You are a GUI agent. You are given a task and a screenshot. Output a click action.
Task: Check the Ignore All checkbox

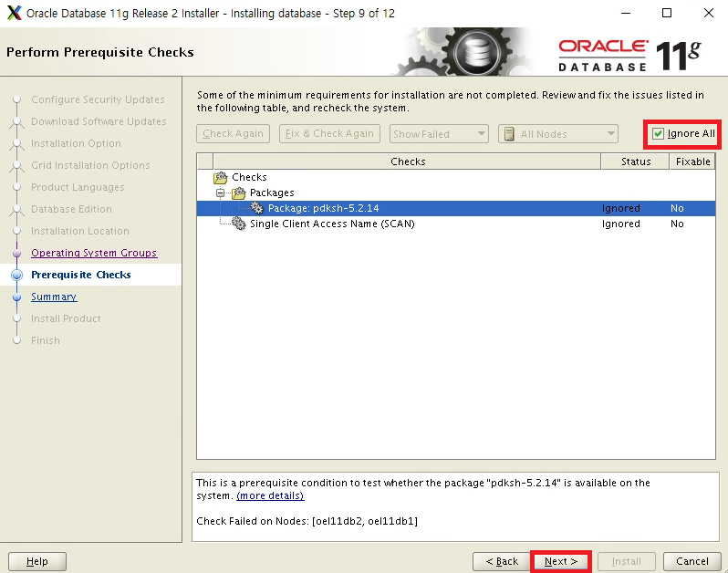tap(658, 134)
